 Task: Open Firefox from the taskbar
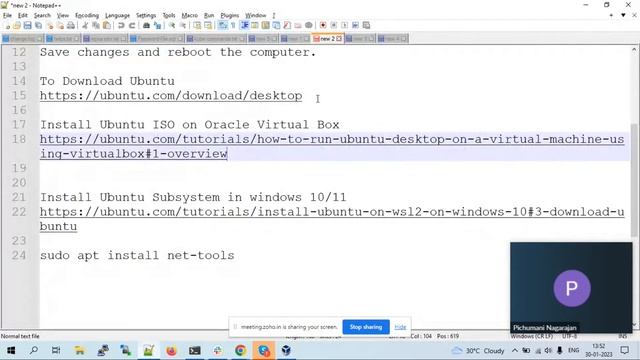(171, 350)
